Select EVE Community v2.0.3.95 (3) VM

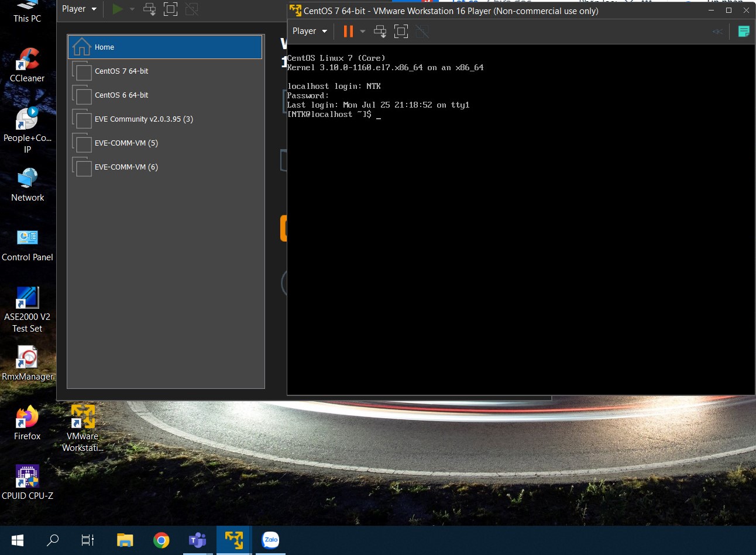(x=165, y=119)
